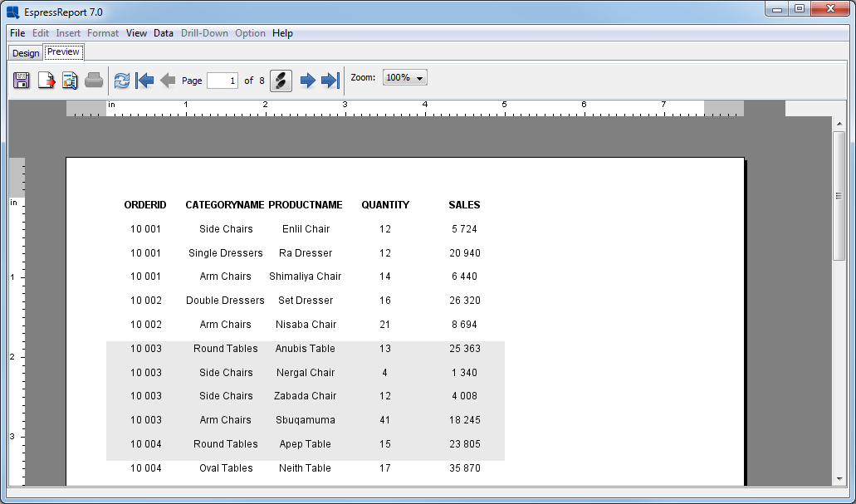Click the sales value '1 340'
This screenshot has height=504, width=856.
(x=465, y=373)
